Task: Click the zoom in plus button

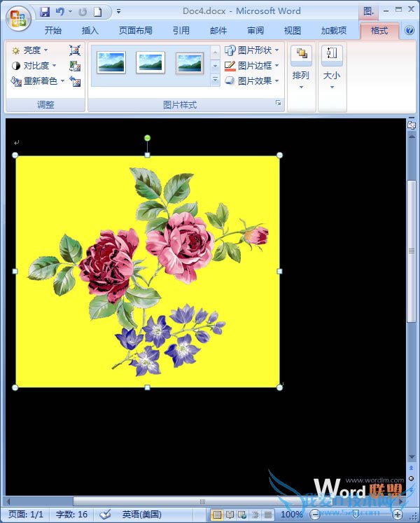Action: [x=398, y=515]
